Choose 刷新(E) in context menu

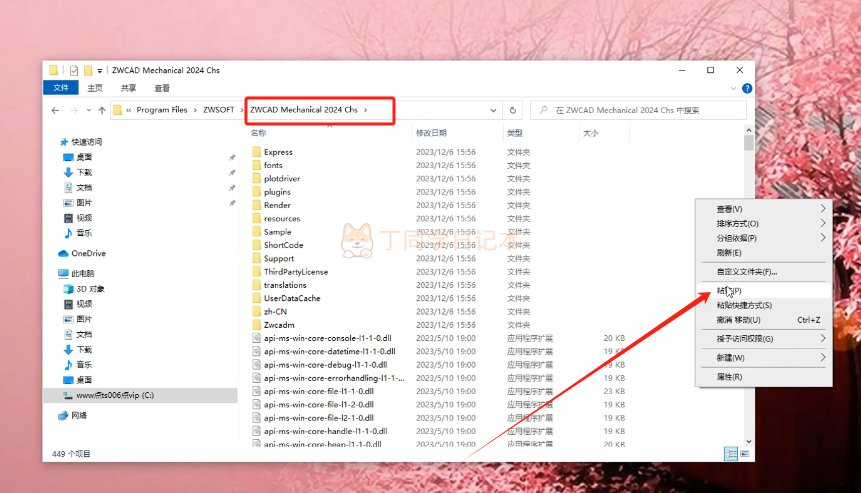point(764,253)
